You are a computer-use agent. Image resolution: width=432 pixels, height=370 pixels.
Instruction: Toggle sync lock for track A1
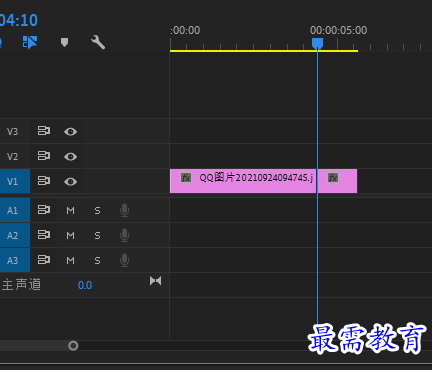point(44,210)
